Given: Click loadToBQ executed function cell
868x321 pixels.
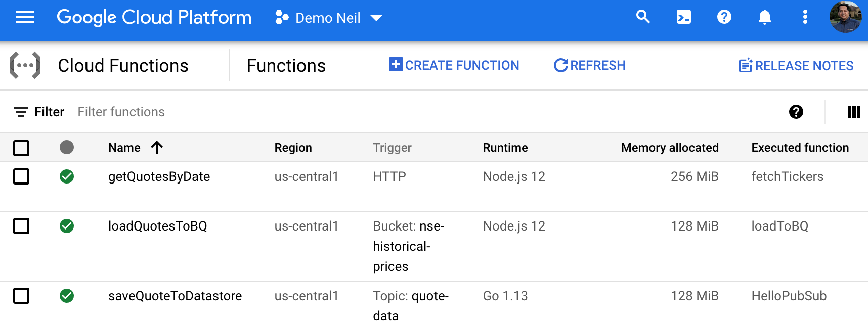Looking at the screenshot, I should (x=779, y=226).
